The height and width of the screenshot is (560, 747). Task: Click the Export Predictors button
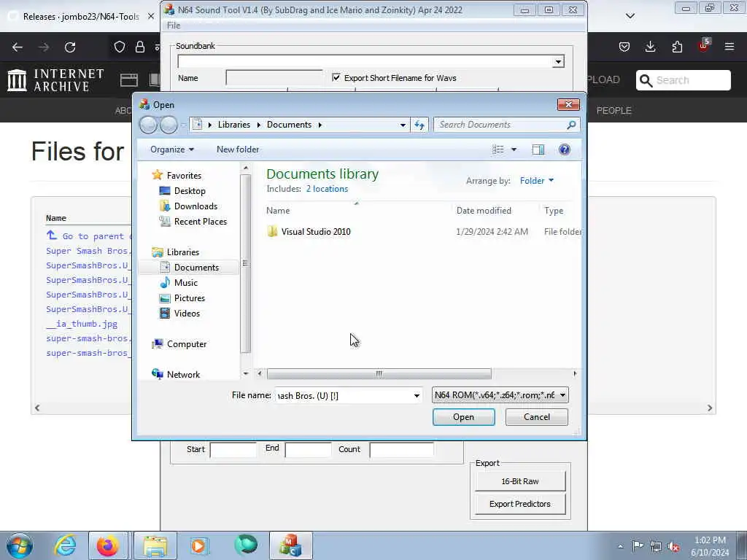519,504
